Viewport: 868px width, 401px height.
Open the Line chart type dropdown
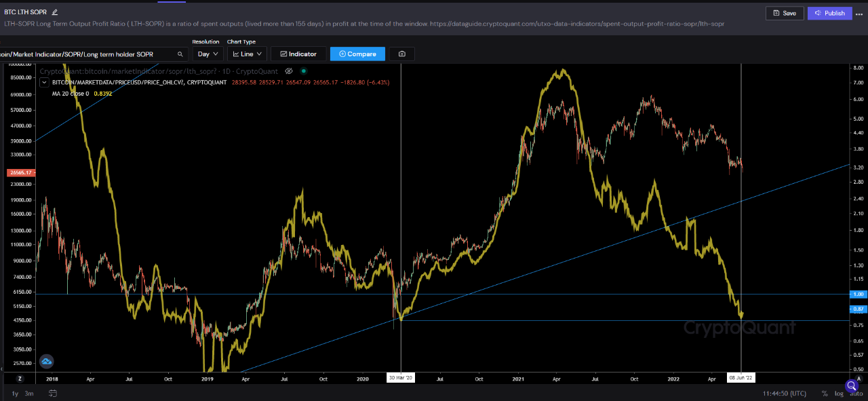(246, 54)
